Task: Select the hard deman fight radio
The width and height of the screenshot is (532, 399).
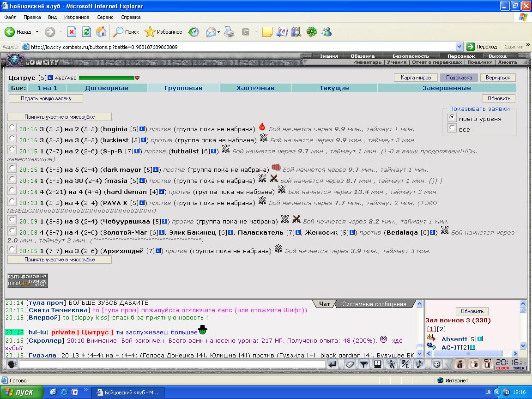Action: click(x=12, y=190)
